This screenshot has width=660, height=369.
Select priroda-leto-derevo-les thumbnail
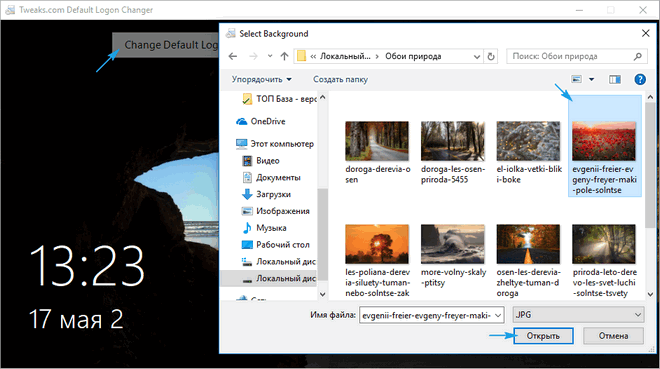pyautogui.click(x=604, y=244)
